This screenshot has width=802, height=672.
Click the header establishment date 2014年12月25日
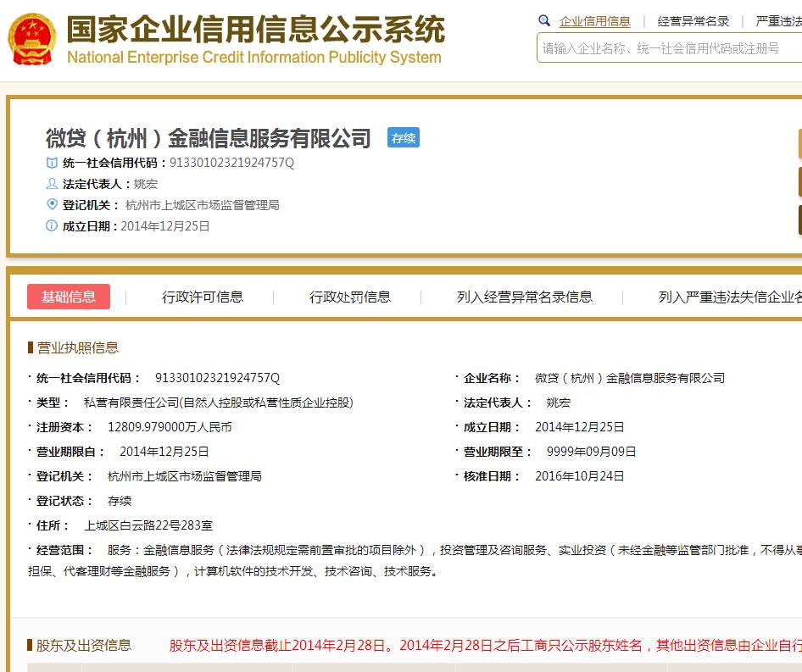click(x=165, y=226)
